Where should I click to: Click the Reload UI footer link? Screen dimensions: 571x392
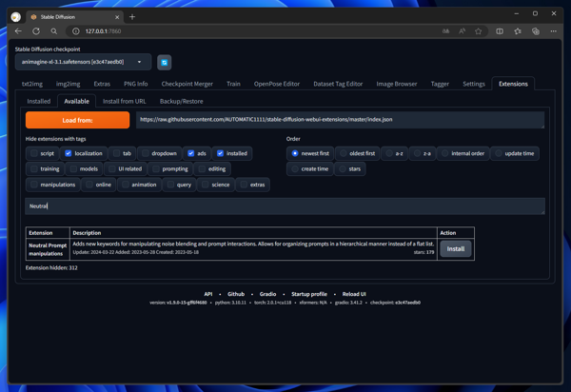pyautogui.click(x=354, y=294)
